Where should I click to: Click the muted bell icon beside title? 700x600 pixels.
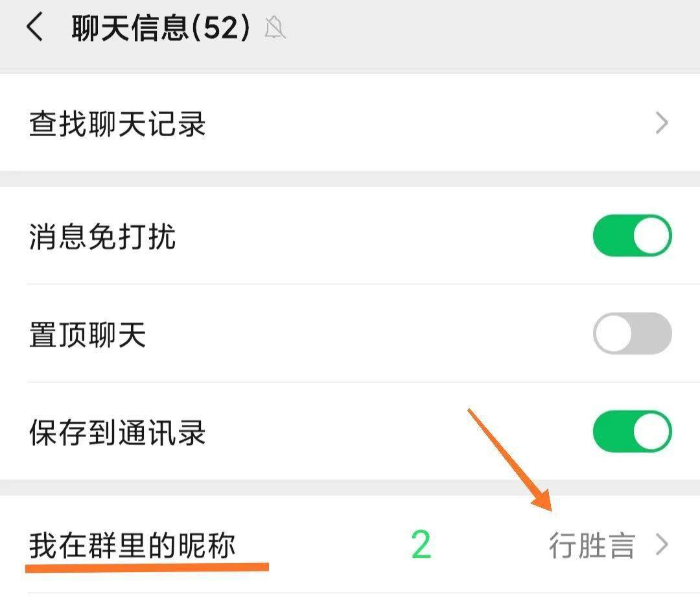(x=275, y=29)
